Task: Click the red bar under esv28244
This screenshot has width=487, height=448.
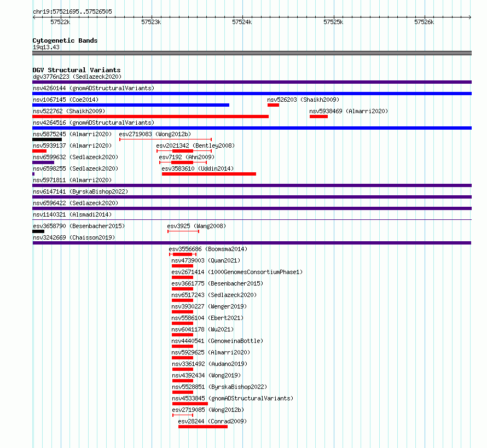Action: [203, 427]
